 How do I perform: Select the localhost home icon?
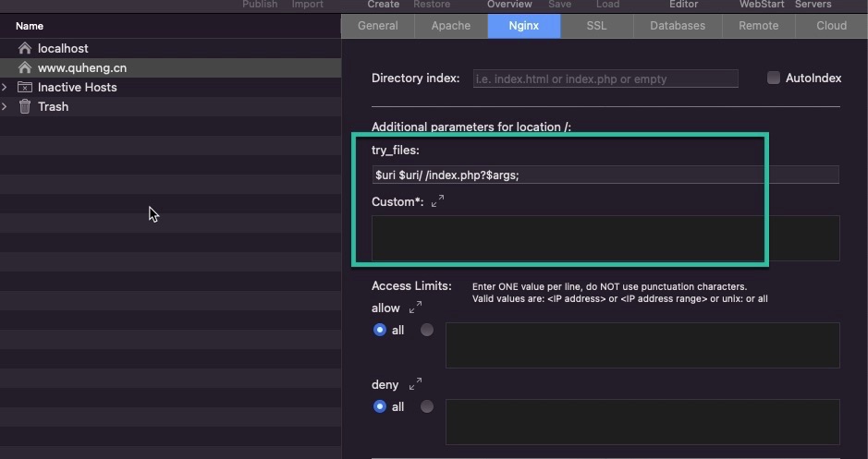tap(24, 48)
